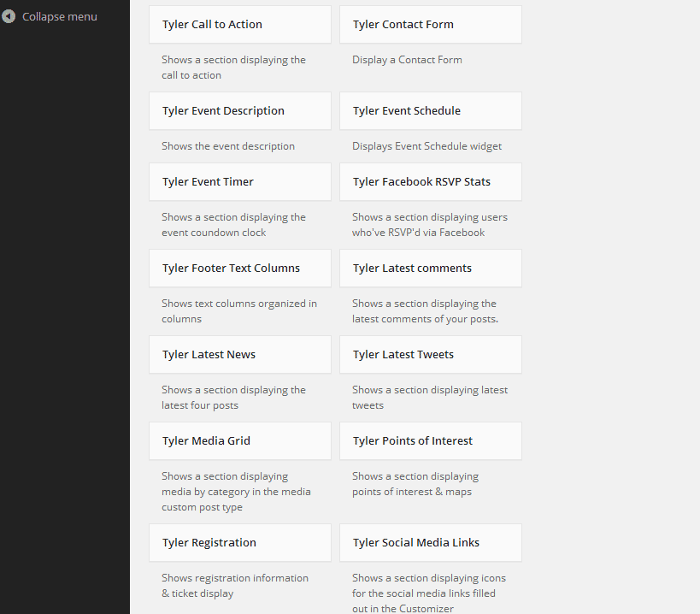Pick the Tyler Latest News widget
The width and height of the screenshot is (700, 614).
tap(240, 355)
